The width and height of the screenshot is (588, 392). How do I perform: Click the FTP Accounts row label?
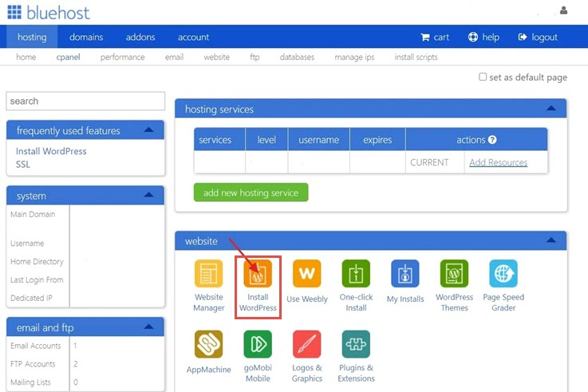point(33,364)
